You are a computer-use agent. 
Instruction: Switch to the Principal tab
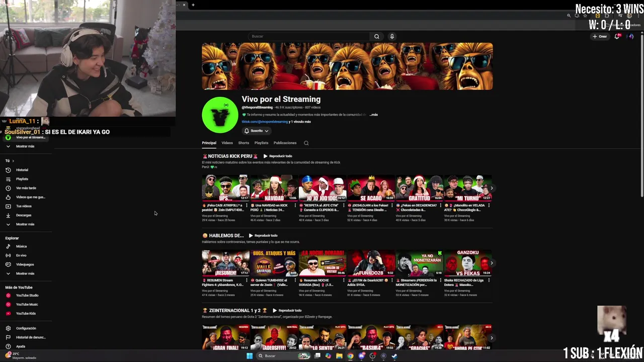pyautogui.click(x=209, y=143)
